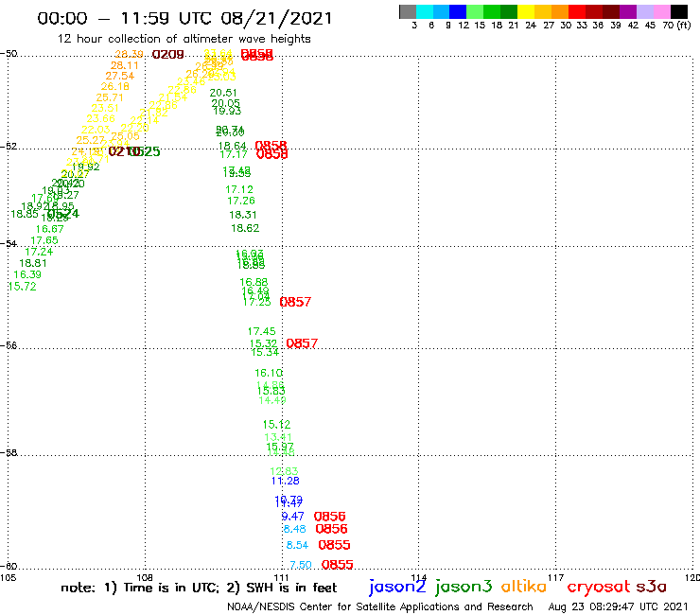The height and width of the screenshot is (615, 700).
Task: Click the green value 17.45
Action: click(262, 331)
